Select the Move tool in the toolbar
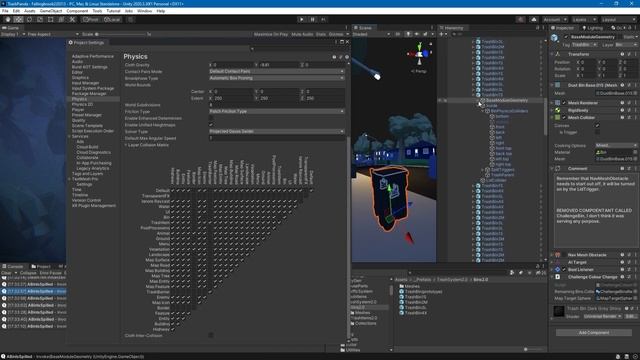The height and width of the screenshot is (360, 640). point(18,19)
